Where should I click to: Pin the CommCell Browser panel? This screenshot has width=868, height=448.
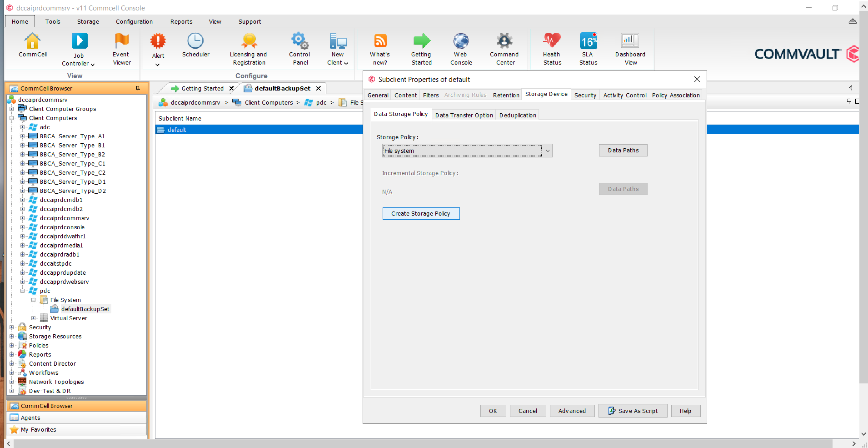pyautogui.click(x=138, y=88)
